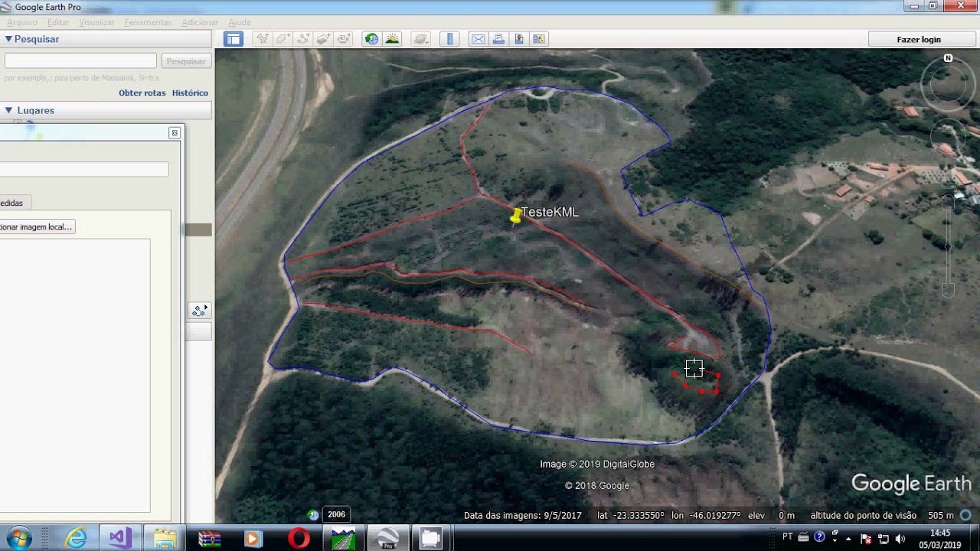Adjust the zoom slider on map
The image size is (980, 551).
pyautogui.click(x=948, y=245)
